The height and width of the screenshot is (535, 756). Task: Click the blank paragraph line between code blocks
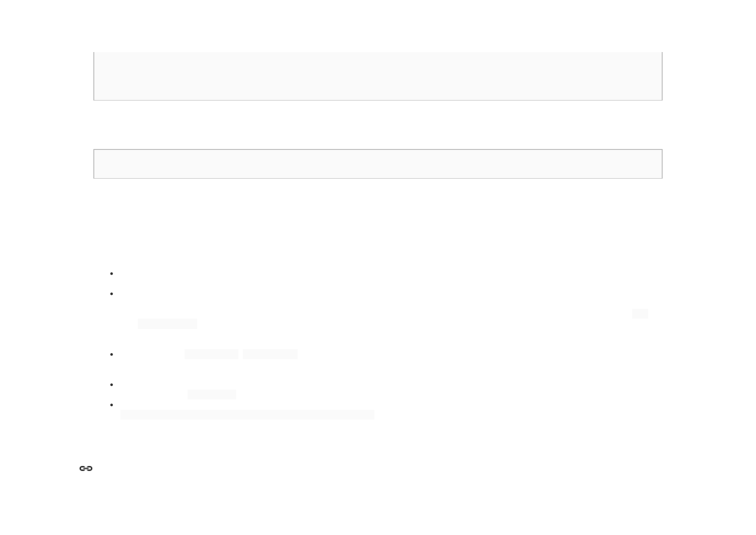(378, 125)
